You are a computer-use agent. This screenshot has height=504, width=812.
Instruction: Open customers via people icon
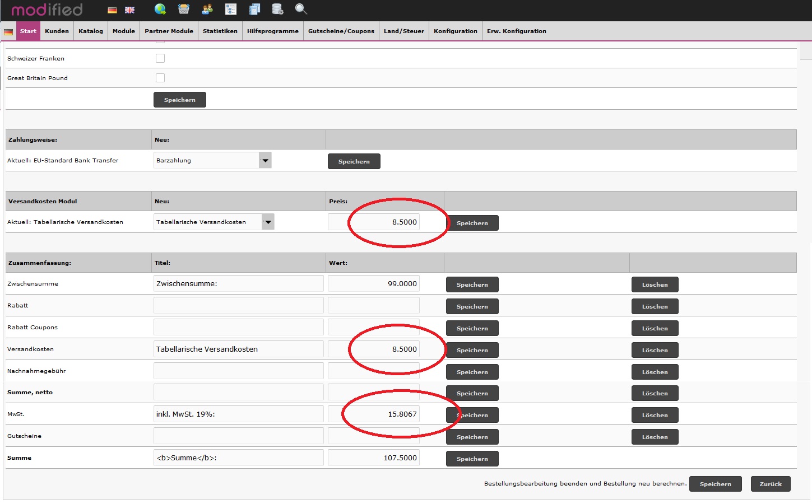207,9
